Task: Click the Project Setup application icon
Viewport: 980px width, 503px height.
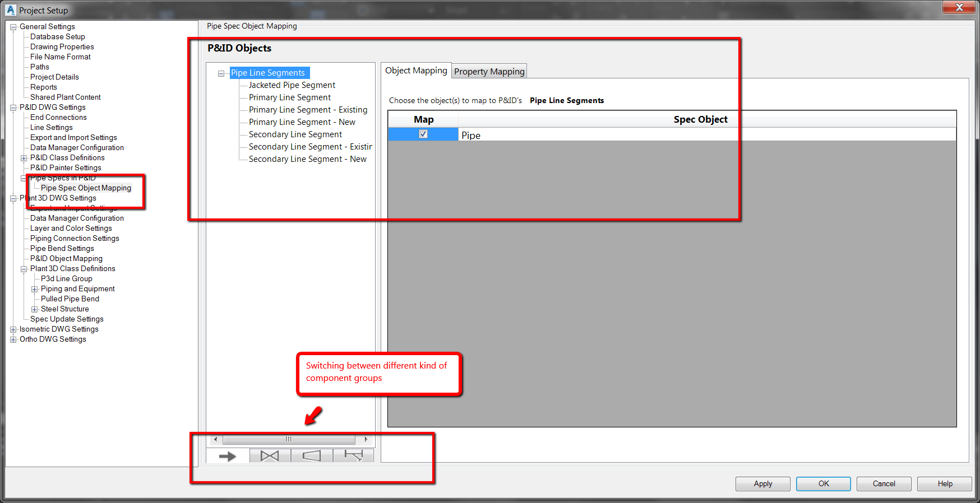Action: [x=10, y=10]
